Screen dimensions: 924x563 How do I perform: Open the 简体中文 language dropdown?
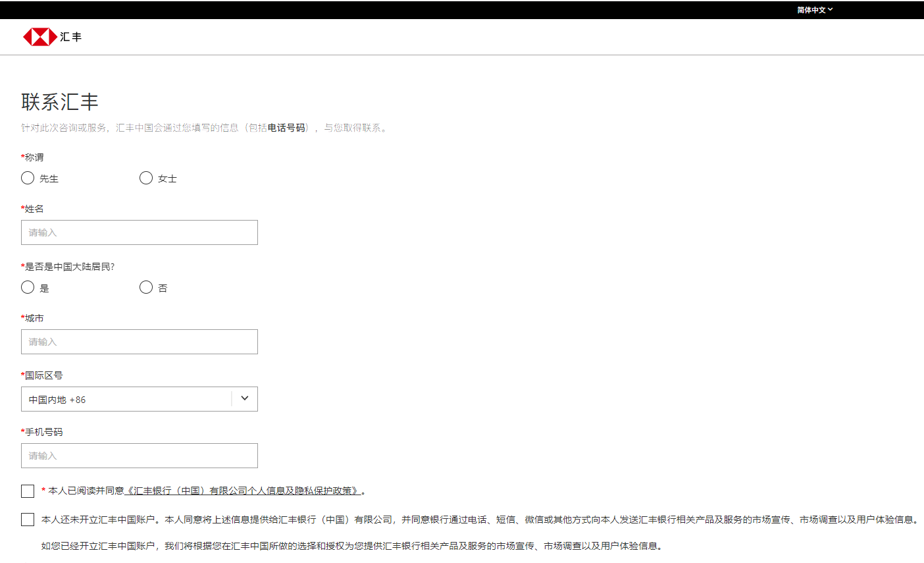tap(815, 10)
